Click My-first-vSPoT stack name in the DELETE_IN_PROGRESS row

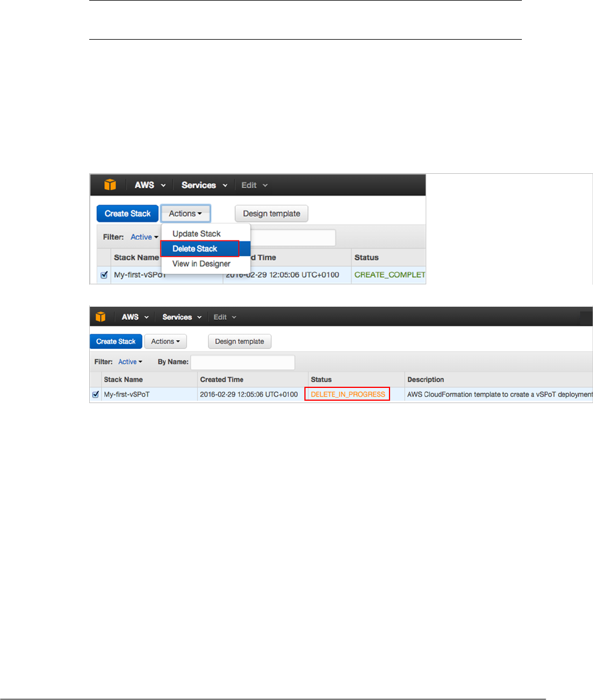coord(126,394)
